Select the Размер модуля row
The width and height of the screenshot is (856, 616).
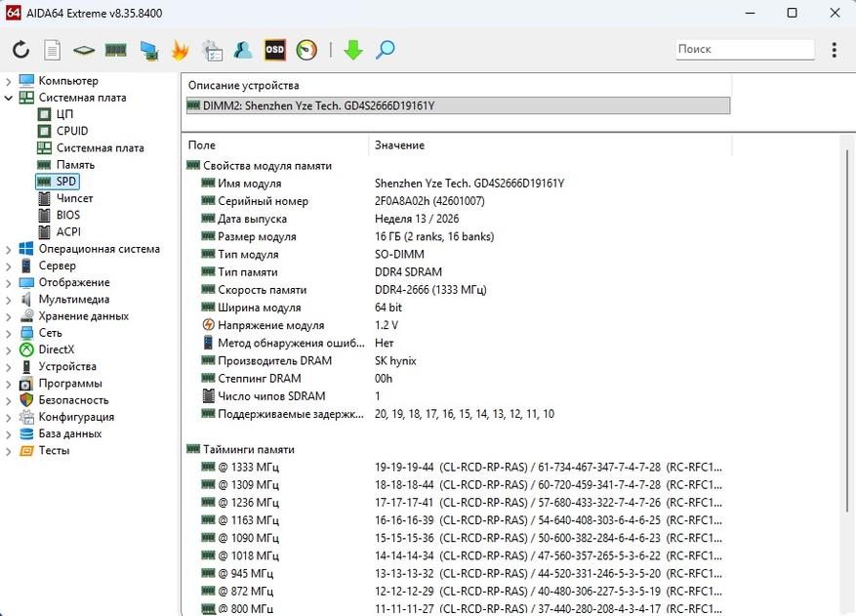459,237
